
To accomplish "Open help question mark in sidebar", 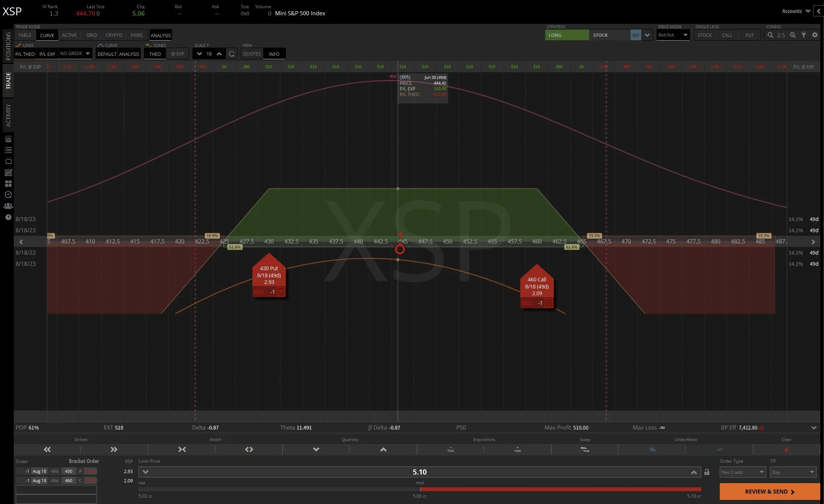I will [8, 217].
